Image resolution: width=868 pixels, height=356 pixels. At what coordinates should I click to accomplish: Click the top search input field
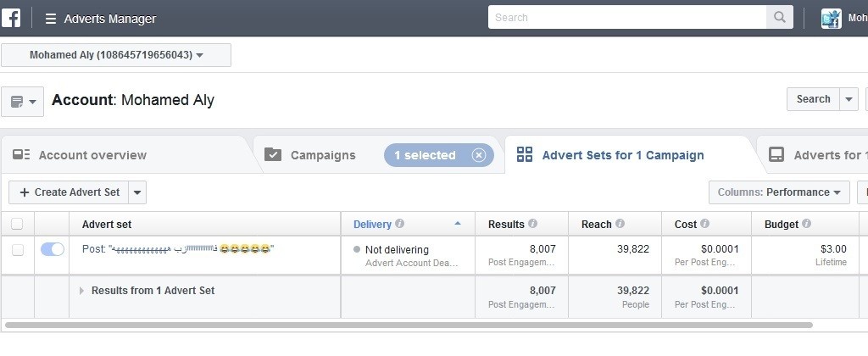627,18
